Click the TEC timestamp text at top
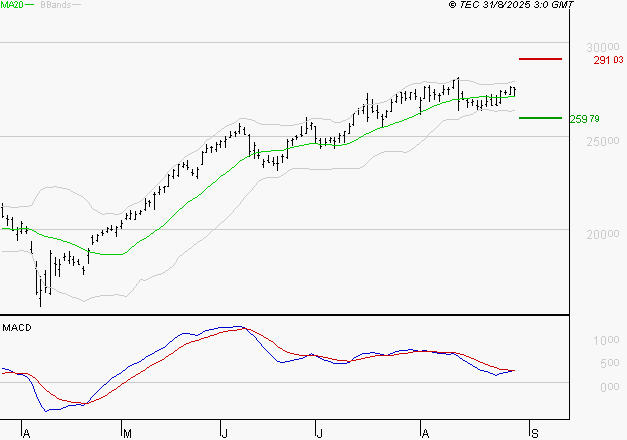The image size is (627, 440). pyautogui.click(x=512, y=5)
